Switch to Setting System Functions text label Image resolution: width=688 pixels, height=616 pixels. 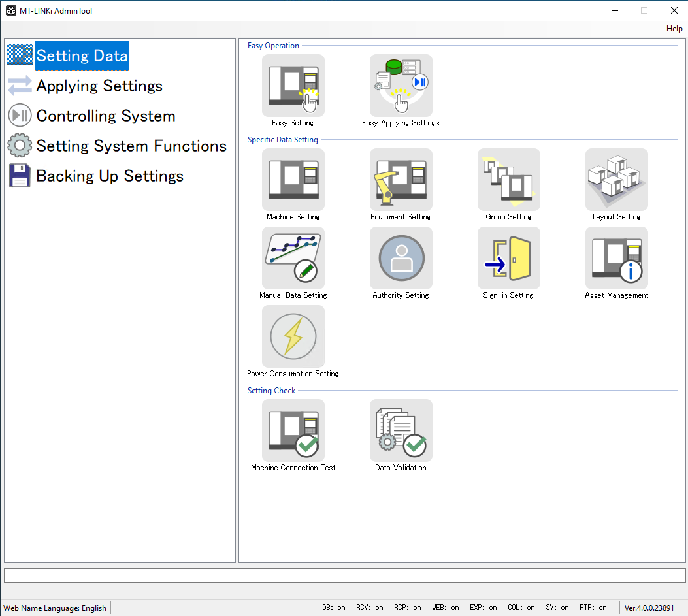tap(131, 146)
